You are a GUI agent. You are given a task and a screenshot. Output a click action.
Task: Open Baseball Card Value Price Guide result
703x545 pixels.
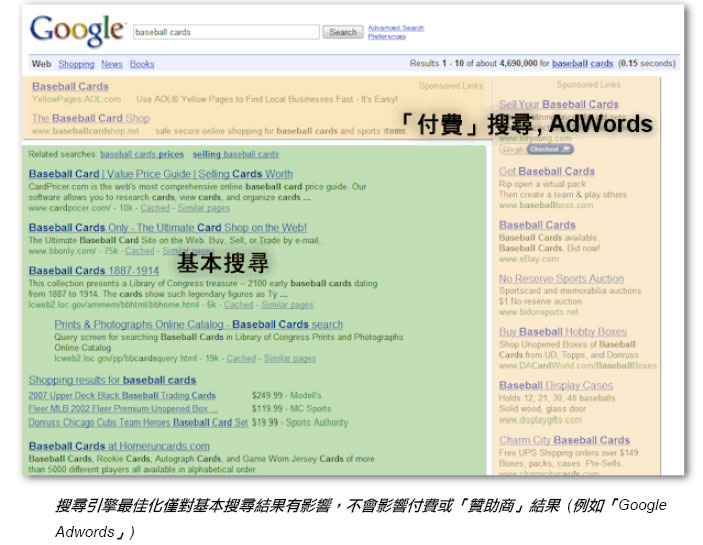click(x=161, y=174)
